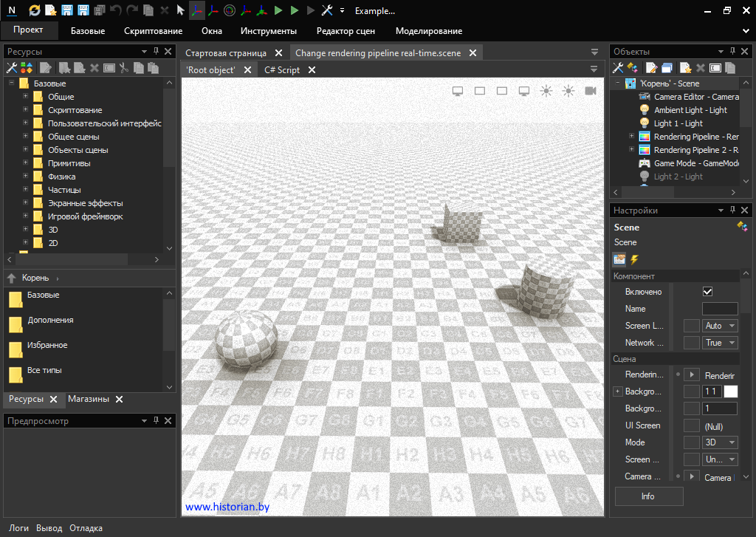Expand the Физика folder in resources
The image size is (756, 537).
(26, 177)
